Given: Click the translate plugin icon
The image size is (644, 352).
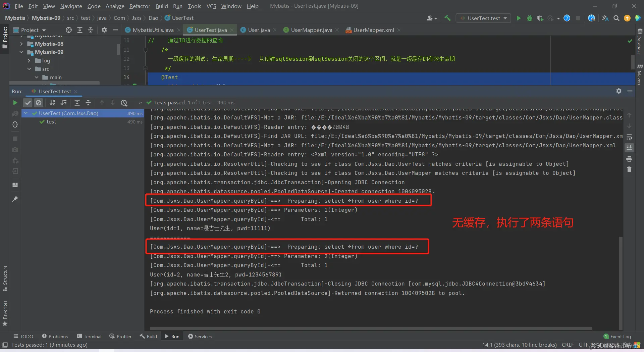Looking at the screenshot, I should click(605, 18).
